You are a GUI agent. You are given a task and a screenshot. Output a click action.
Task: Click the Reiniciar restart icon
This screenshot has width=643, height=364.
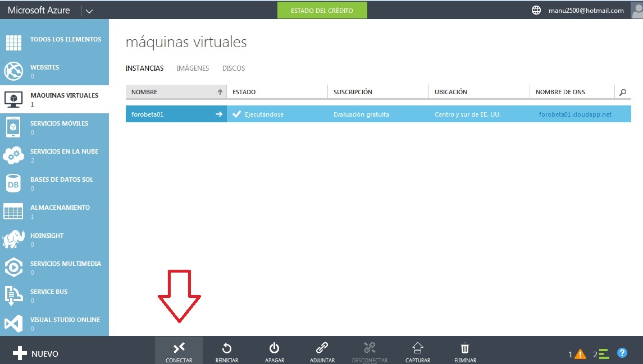[x=227, y=348]
